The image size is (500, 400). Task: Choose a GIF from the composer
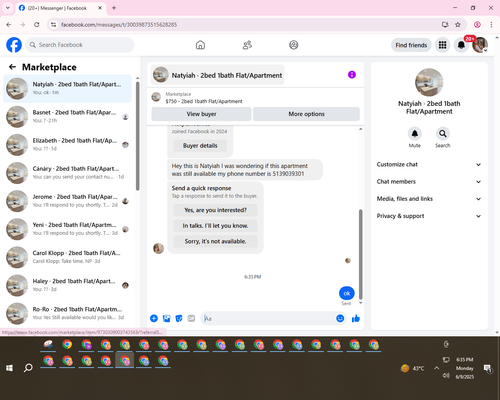click(x=191, y=318)
